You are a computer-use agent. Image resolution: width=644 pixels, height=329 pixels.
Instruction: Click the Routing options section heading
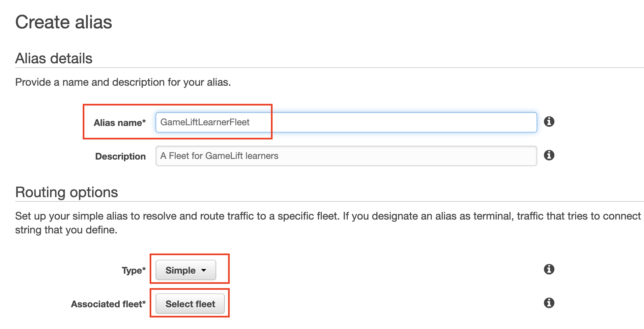coord(66,192)
